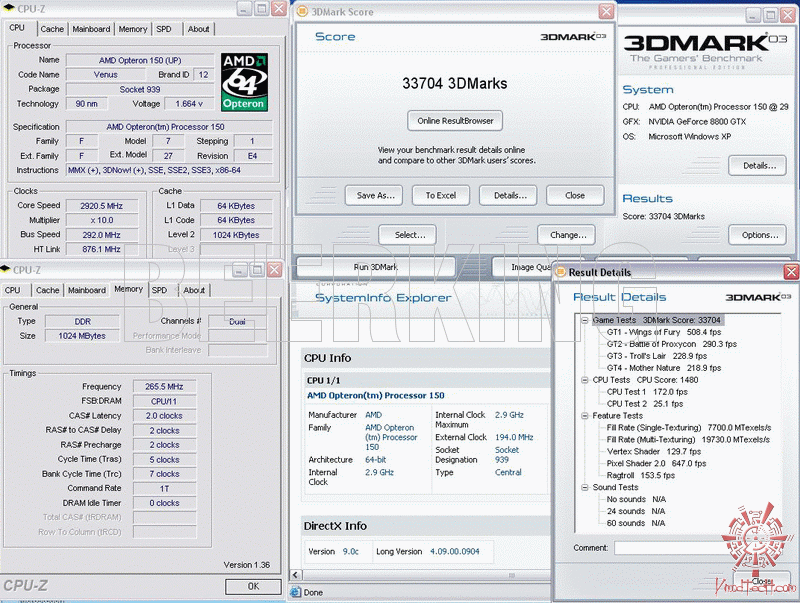The width and height of the screenshot is (800, 603).
Task: Close the 3DMark Score window
Action: click(606, 11)
